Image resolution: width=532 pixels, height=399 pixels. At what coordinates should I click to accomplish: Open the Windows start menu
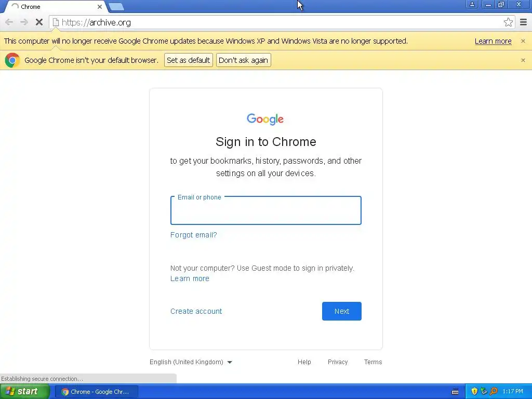[25, 392]
